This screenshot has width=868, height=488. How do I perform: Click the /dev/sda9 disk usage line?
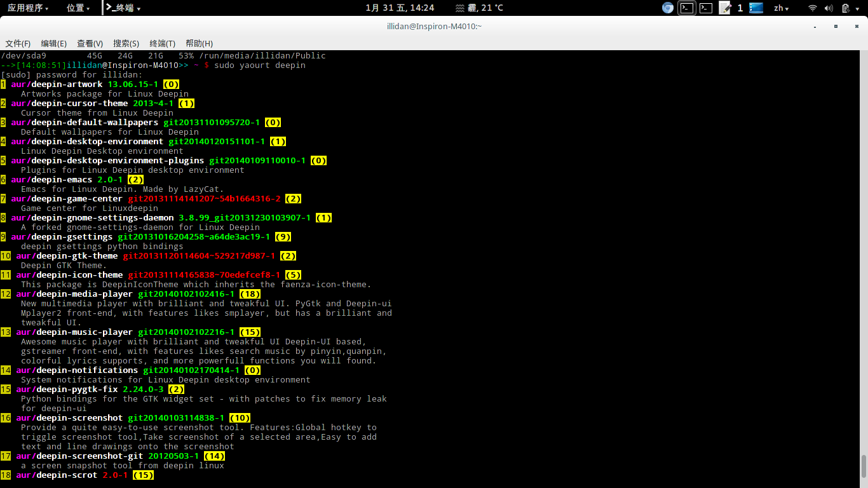[x=163, y=55]
